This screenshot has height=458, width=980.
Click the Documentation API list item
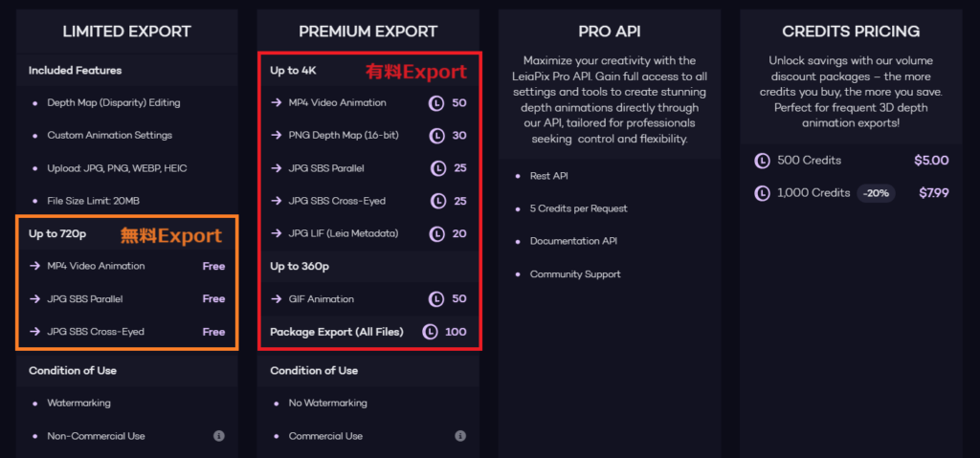pos(573,241)
